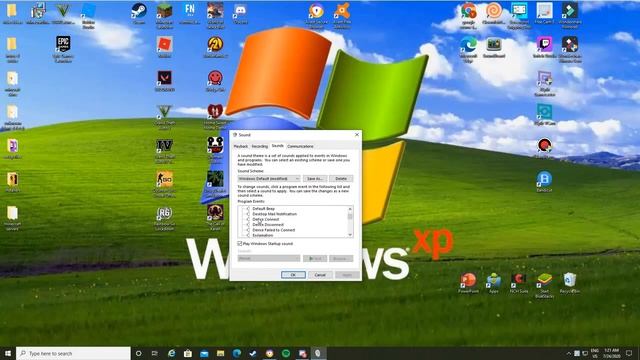This screenshot has width=640, height=360.
Task: Switch to the Recording tab
Action: tap(260, 146)
